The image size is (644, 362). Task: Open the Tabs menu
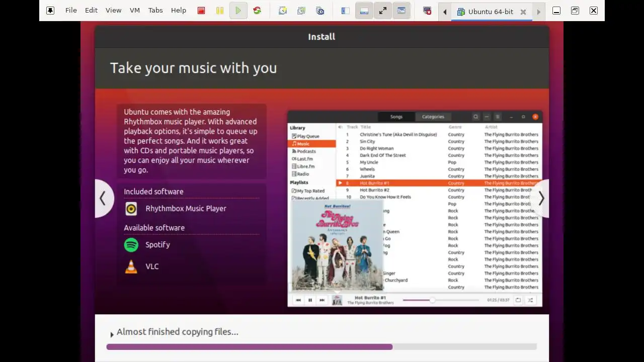155,11
